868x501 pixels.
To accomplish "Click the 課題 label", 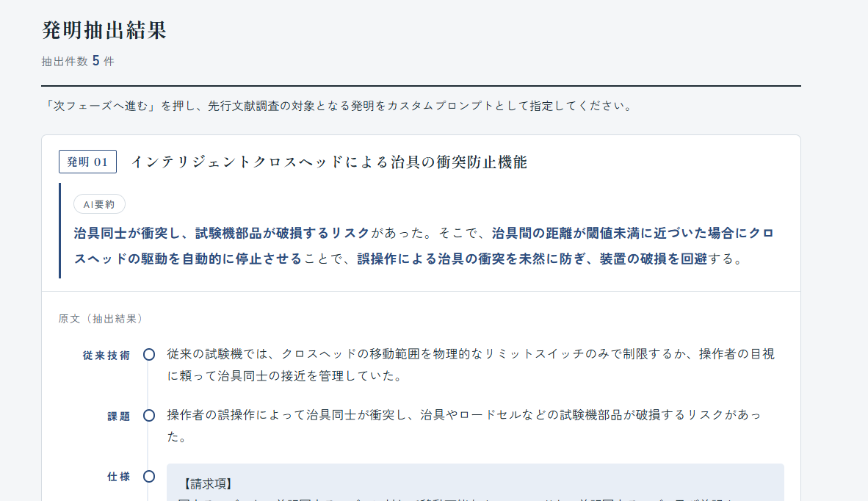I will (118, 417).
